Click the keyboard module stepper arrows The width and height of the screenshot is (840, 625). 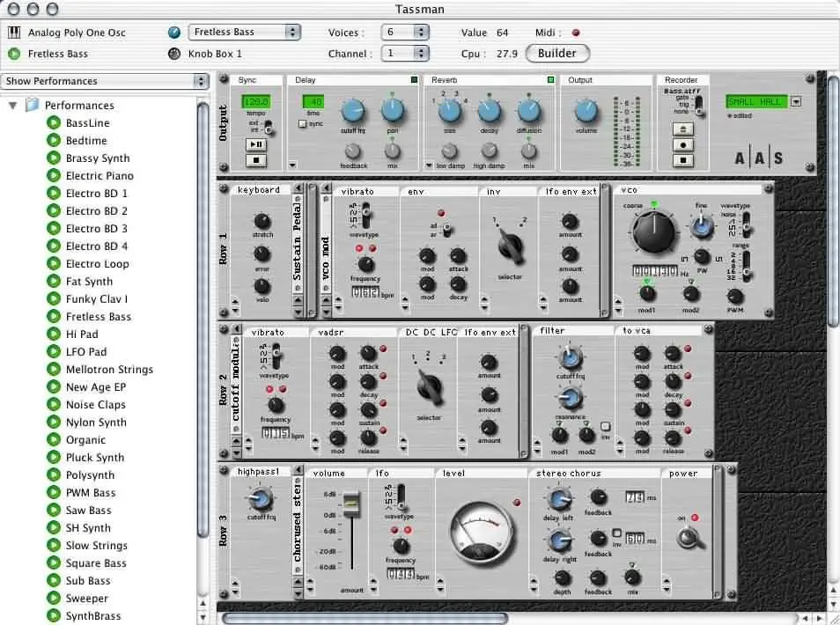pos(235,306)
